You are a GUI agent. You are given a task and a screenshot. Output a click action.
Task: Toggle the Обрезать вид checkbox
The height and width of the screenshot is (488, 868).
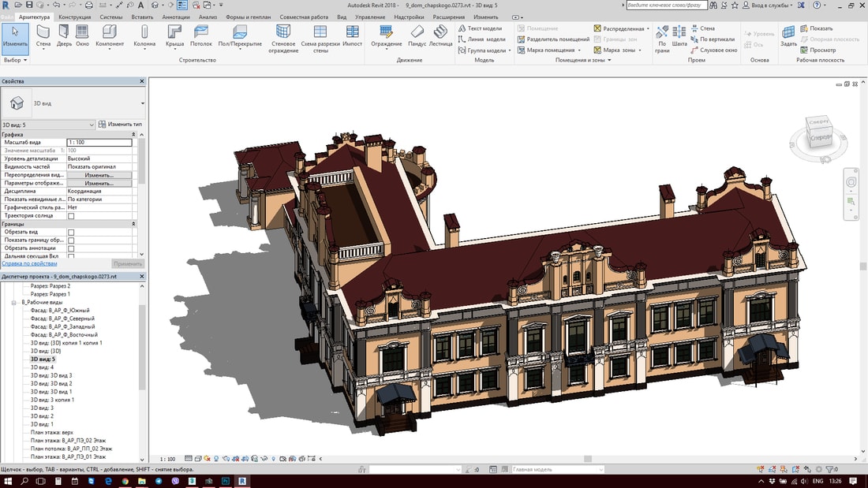[x=71, y=233]
